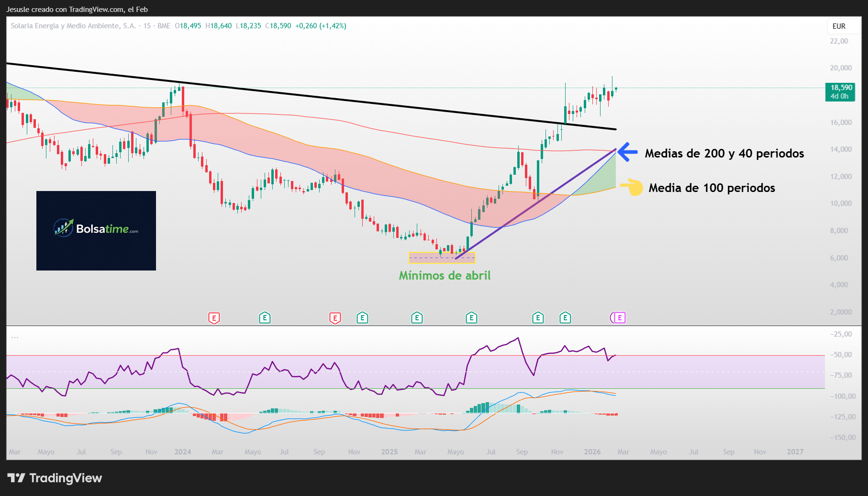Click the red earnings marker before March 2025
The height and width of the screenshot is (496, 868).
pos(335,317)
